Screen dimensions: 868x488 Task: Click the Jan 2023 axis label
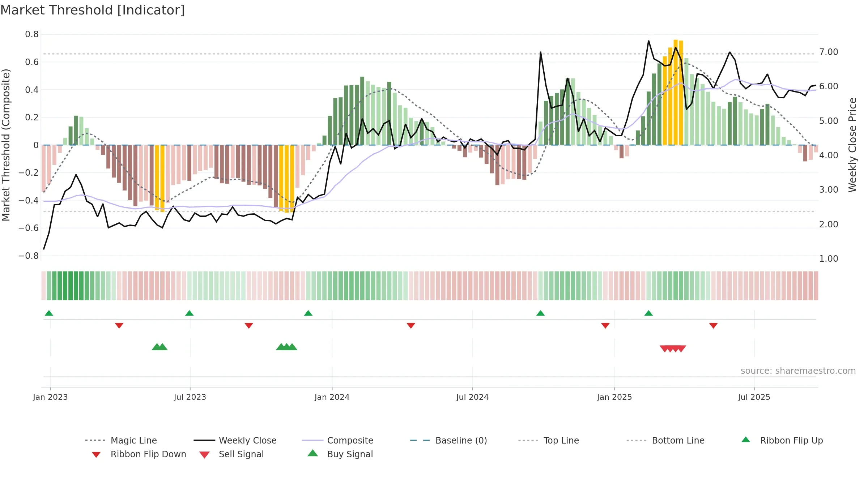pyautogui.click(x=50, y=397)
